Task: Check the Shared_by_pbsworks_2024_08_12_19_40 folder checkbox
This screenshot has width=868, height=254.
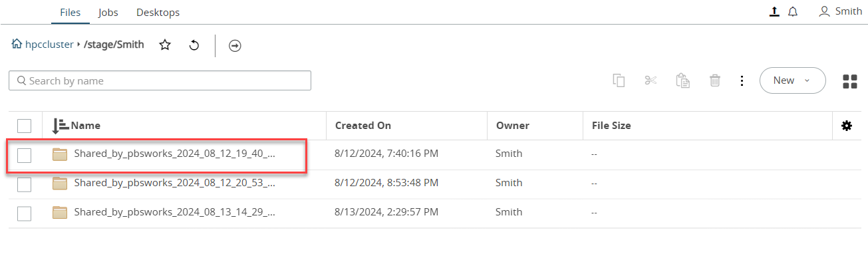Action: coord(24,155)
